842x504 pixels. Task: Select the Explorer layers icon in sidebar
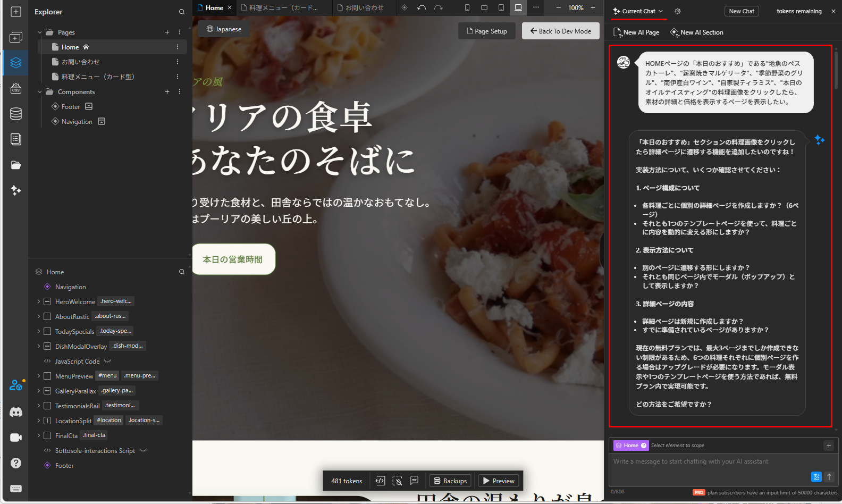tap(16, 63)
